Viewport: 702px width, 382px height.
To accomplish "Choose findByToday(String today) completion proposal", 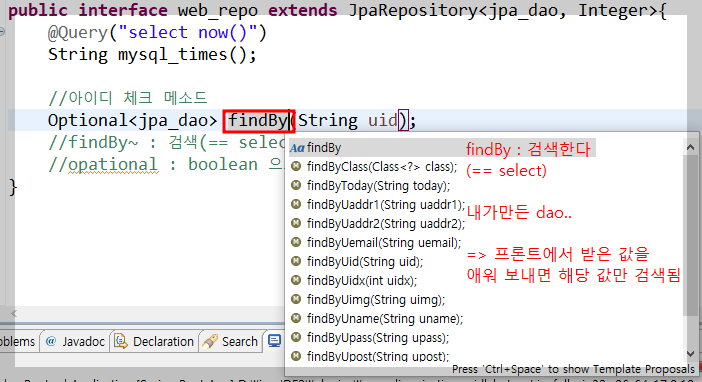I will tap(378, 186).
